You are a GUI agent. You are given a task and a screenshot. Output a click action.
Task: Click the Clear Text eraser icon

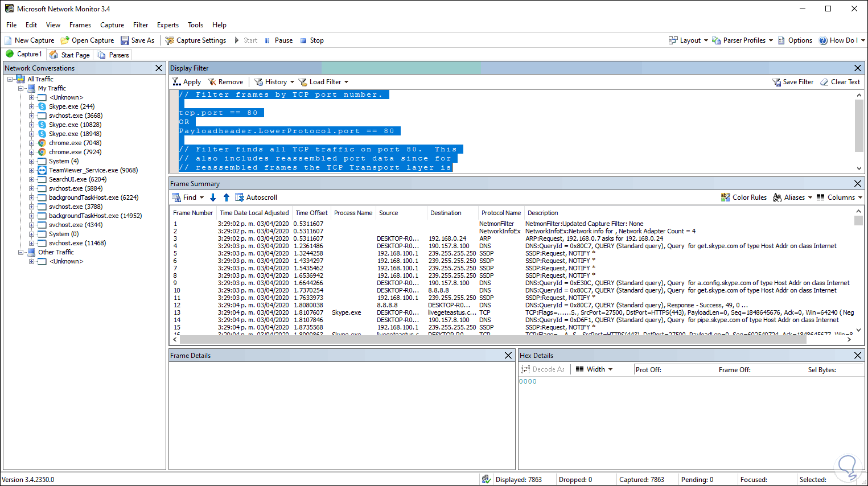pos(824,82)
